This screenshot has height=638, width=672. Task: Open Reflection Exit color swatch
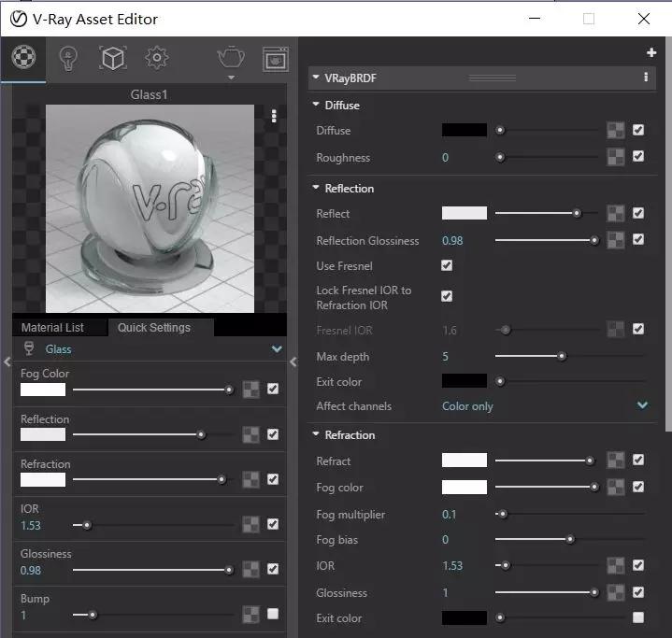[465, 380]
